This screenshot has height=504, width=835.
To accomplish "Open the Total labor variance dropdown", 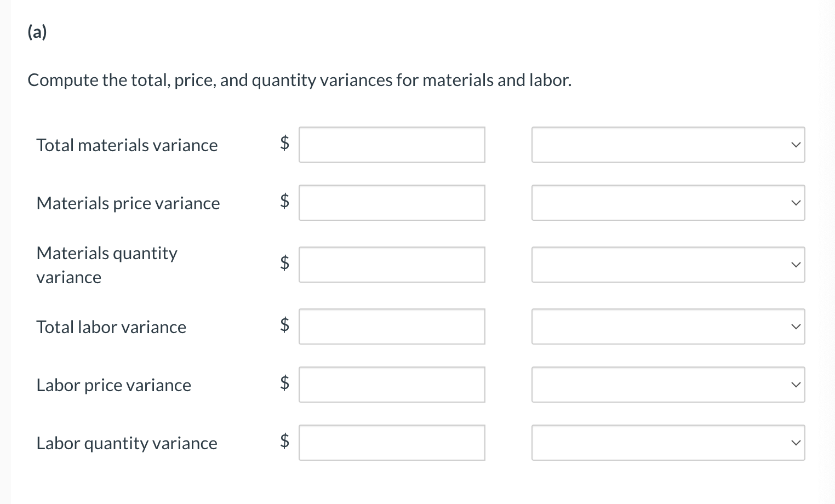I will (667, 327).
